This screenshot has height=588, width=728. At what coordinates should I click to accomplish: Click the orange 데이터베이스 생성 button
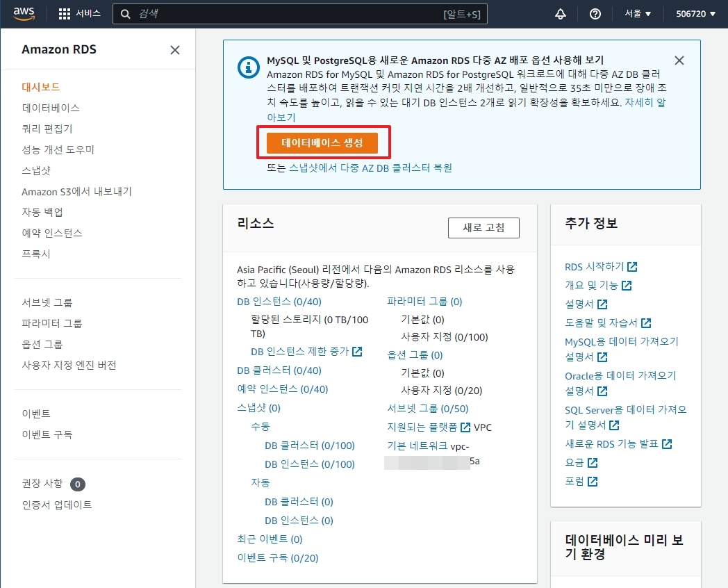click(x=322, y=142)
